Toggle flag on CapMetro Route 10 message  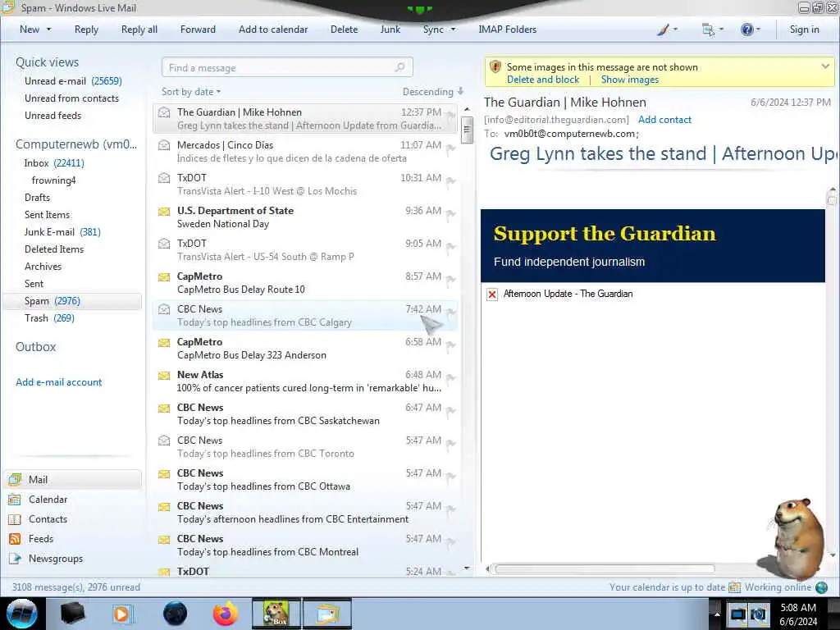click(451, 279)
